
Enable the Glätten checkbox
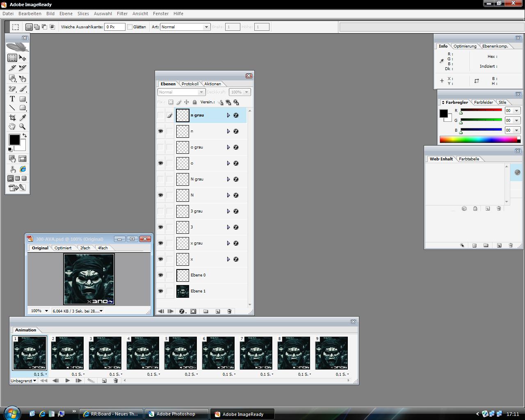click(x=130, y=27)
